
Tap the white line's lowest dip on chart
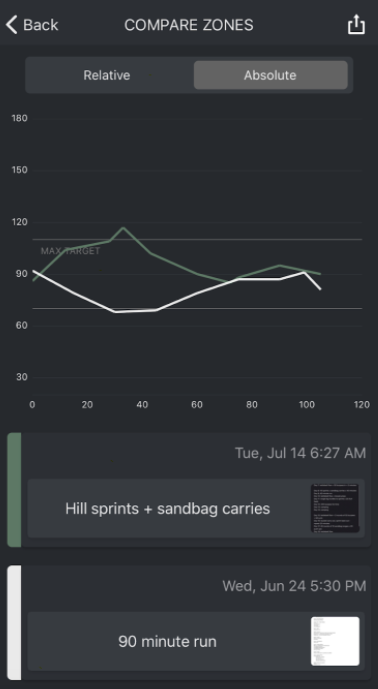coord(116,312)
